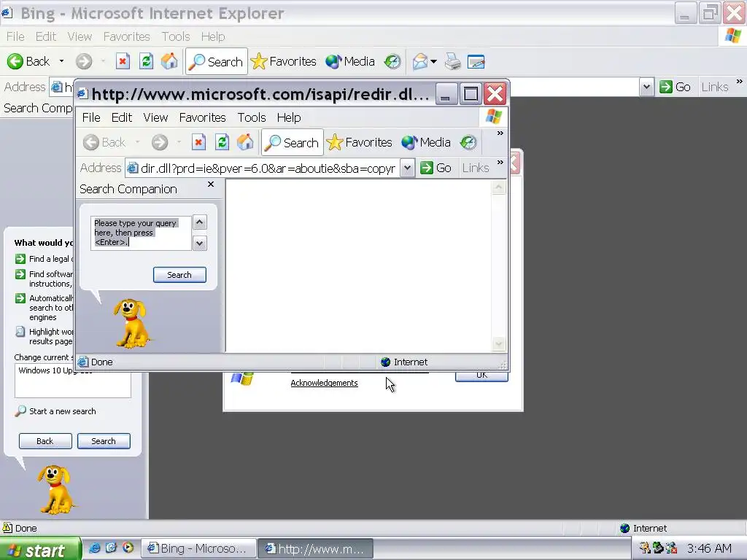Screen dimensions: 747x560
Task: Click the query box scroll down arrow
Action: [200, 244]
